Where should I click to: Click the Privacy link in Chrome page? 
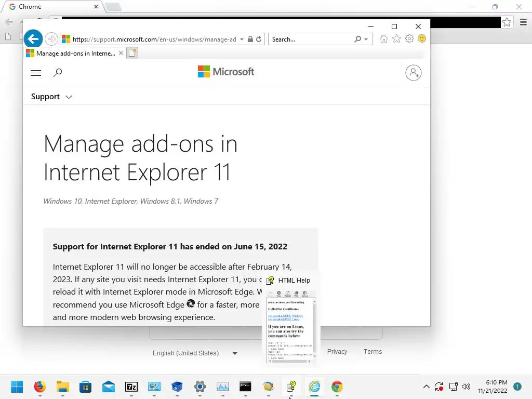point(337,352)
